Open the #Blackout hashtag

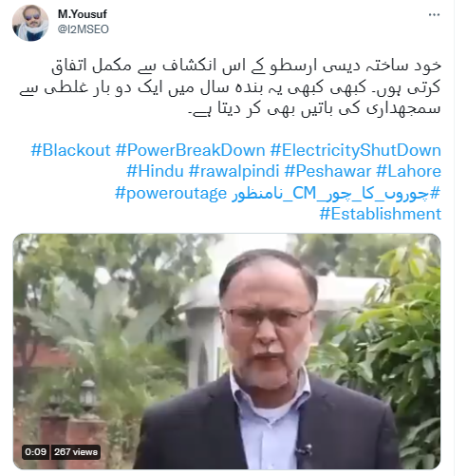pos(70,150)
